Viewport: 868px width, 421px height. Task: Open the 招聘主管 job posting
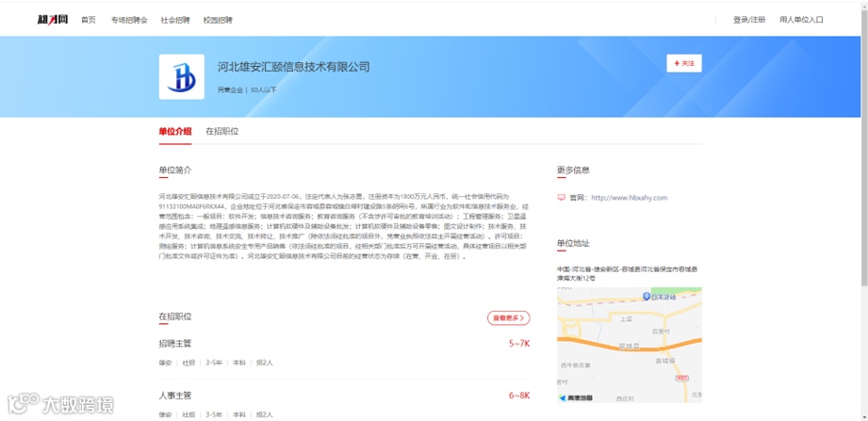pos(175,344)
